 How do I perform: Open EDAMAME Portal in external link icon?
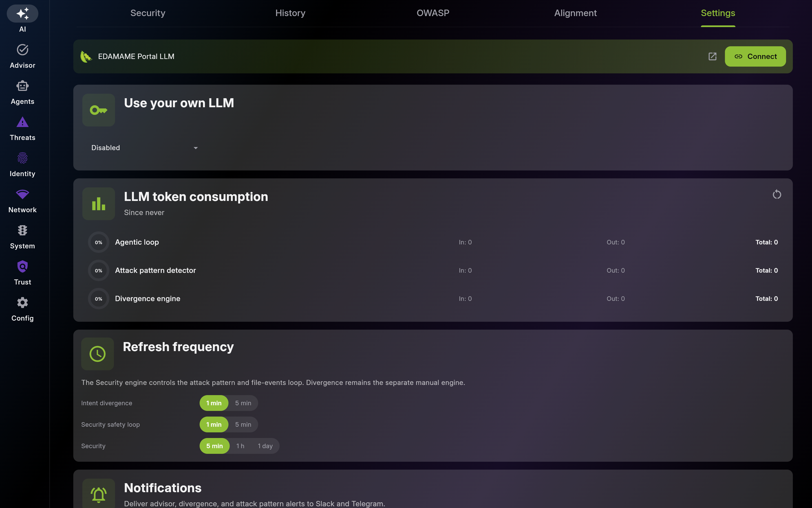click(712, 56)
